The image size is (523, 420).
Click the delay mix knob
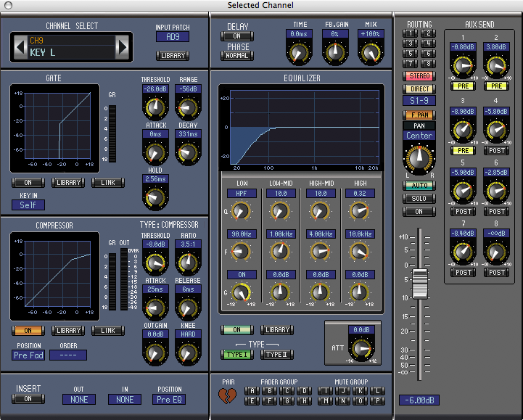tap(371, 52)
